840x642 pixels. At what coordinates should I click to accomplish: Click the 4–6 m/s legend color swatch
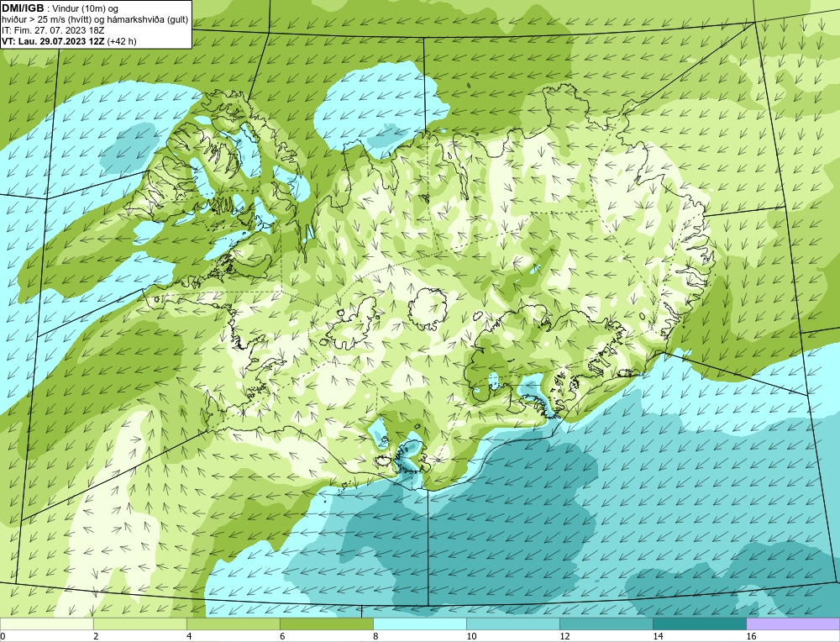click(x=233, y=624)
